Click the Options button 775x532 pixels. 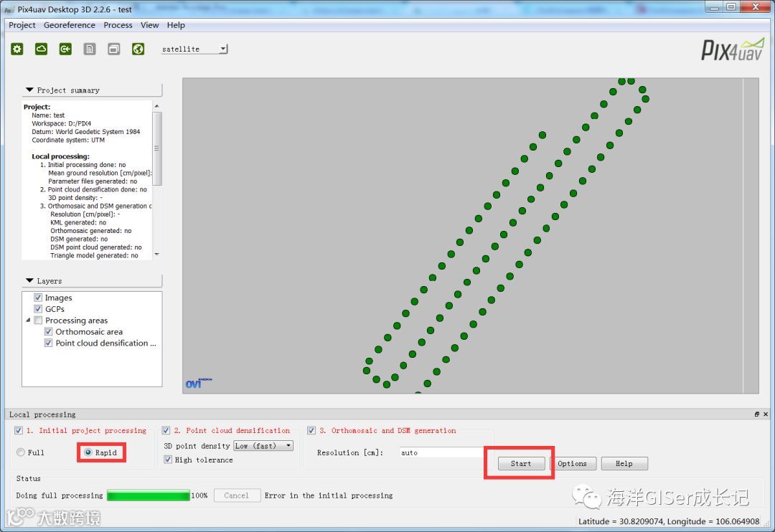pyautogui.click(x=573, y=463)
